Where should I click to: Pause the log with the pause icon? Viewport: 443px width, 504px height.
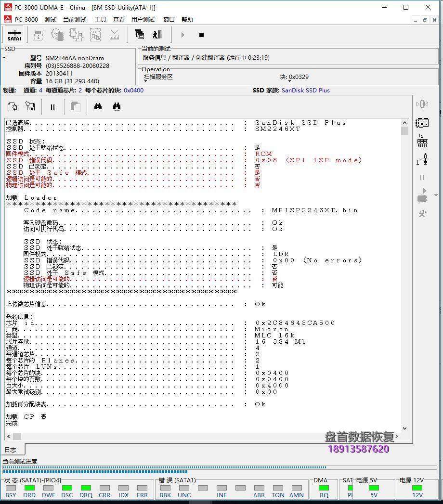click(52, 107)
